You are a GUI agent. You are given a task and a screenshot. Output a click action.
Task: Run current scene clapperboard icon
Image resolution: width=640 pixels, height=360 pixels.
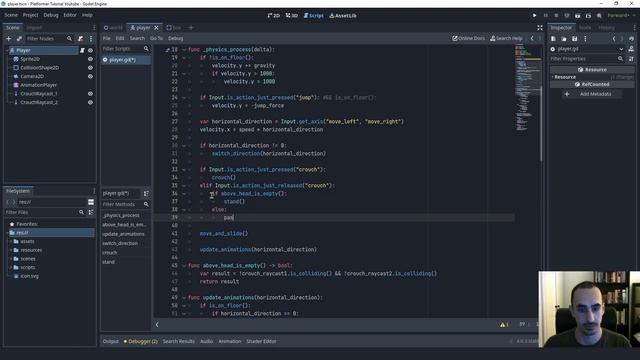point(577,16)
